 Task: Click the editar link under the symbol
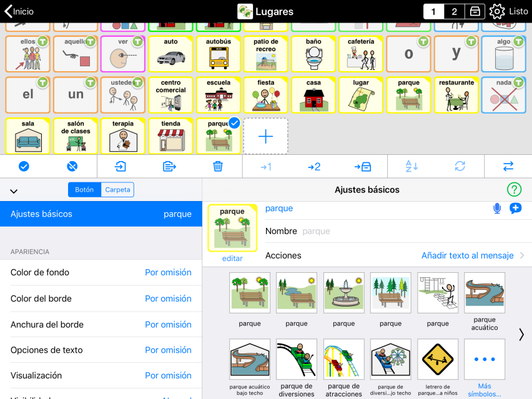232,259
